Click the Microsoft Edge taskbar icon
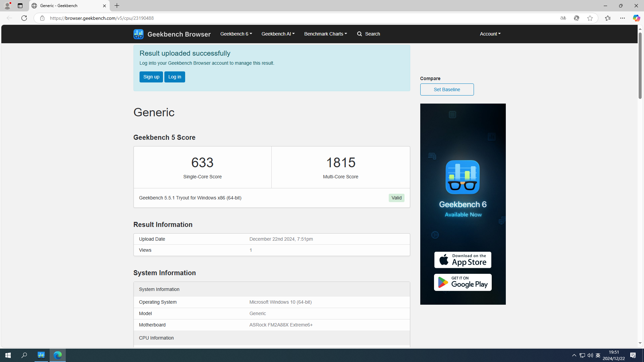This screenshot has width=644, height=362. pos(58,355)
